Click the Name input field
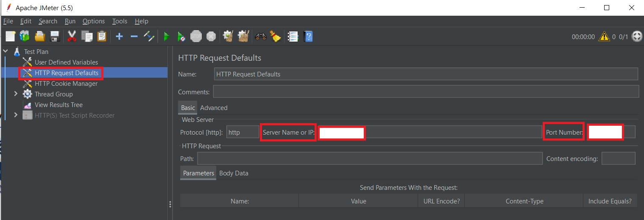The height and width of the screenshot is (220, 644). pyautogui.click(x=426, y=74)
